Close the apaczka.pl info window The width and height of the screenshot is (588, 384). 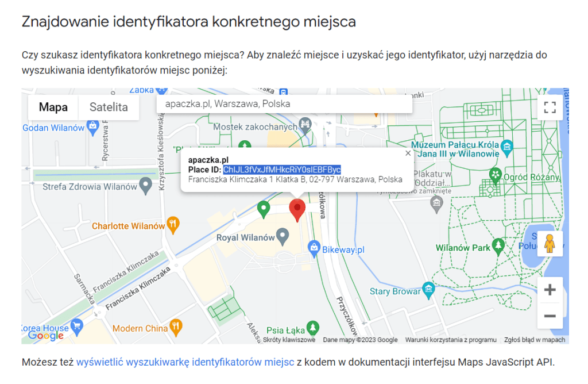click(x=408, y=153)
